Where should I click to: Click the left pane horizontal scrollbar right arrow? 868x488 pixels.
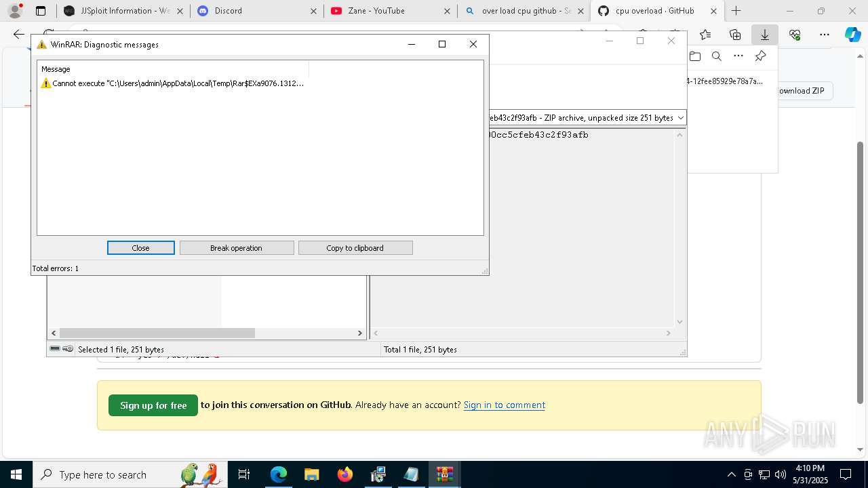coord(360,333)
